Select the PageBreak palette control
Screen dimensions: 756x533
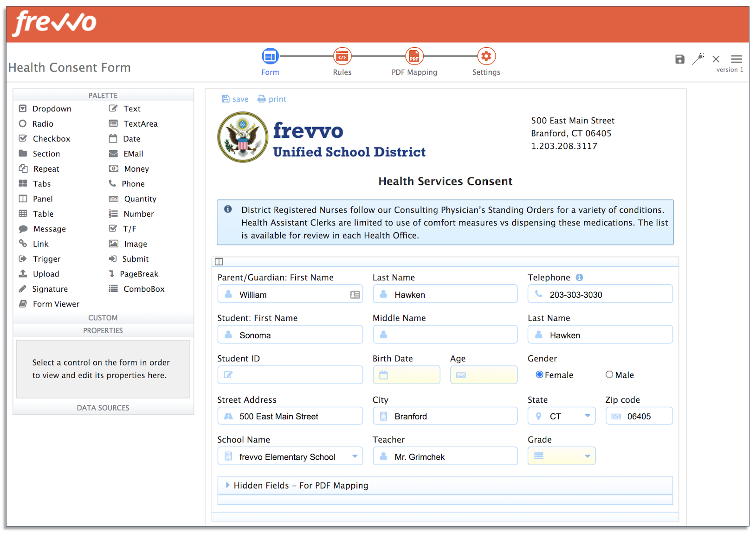coord(134,274)
